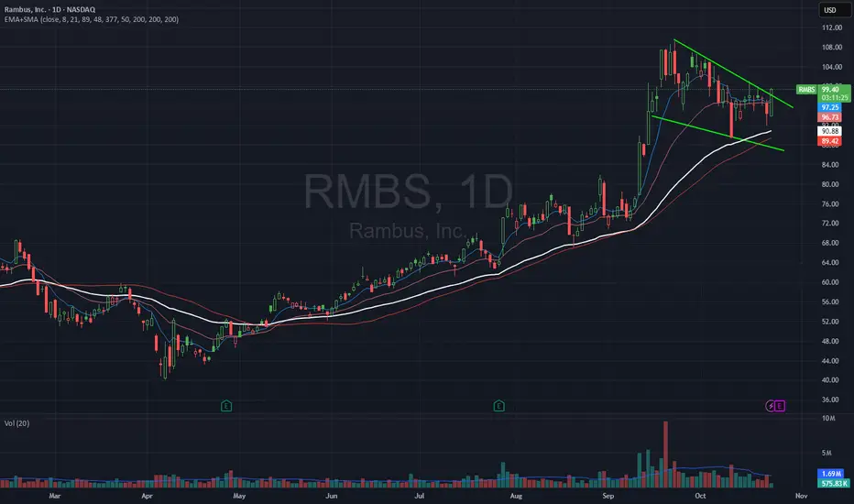Click the 108.00 price axis value
The image size is (854, 504).
(x=831, y=48)
